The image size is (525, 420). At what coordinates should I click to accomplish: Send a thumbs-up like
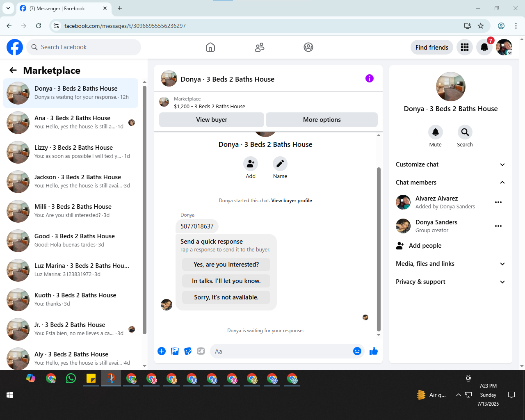click(374, 351)
